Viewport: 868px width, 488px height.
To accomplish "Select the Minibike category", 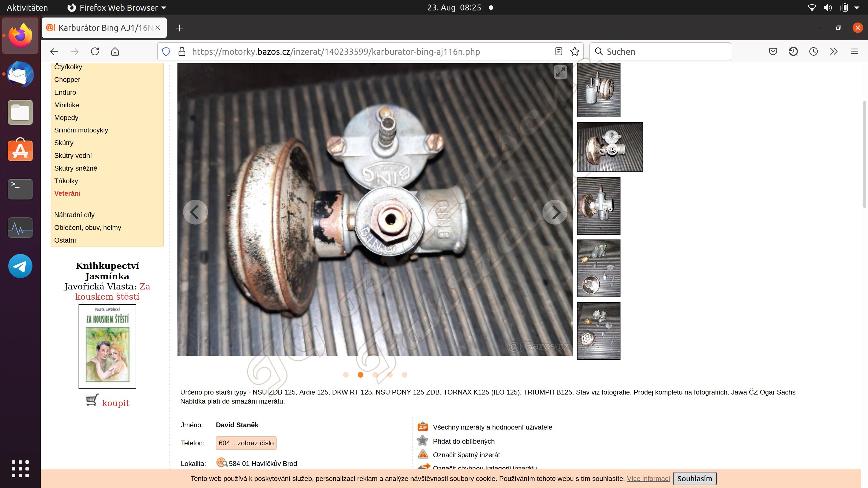I will click(x=66, y=105).
